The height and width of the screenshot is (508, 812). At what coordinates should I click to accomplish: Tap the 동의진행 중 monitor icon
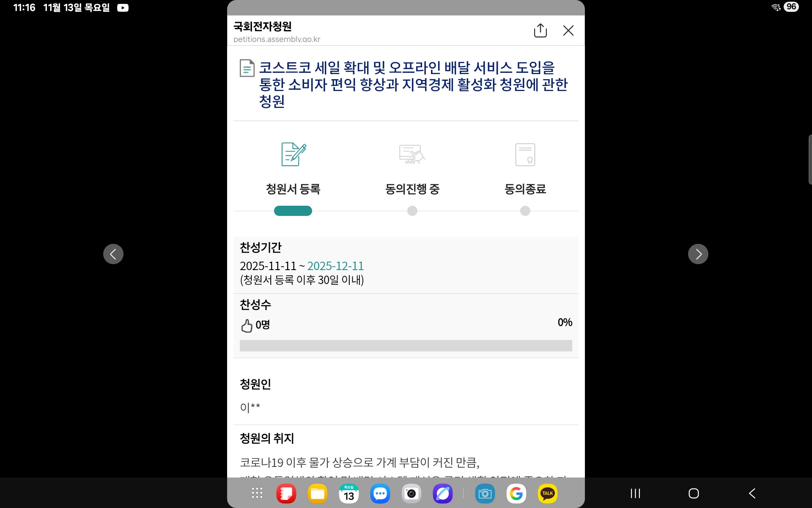tap(412, 154)
